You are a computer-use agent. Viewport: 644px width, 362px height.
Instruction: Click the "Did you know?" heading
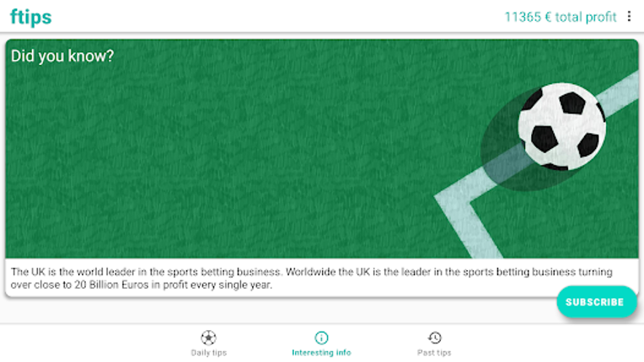pos(62,56)
